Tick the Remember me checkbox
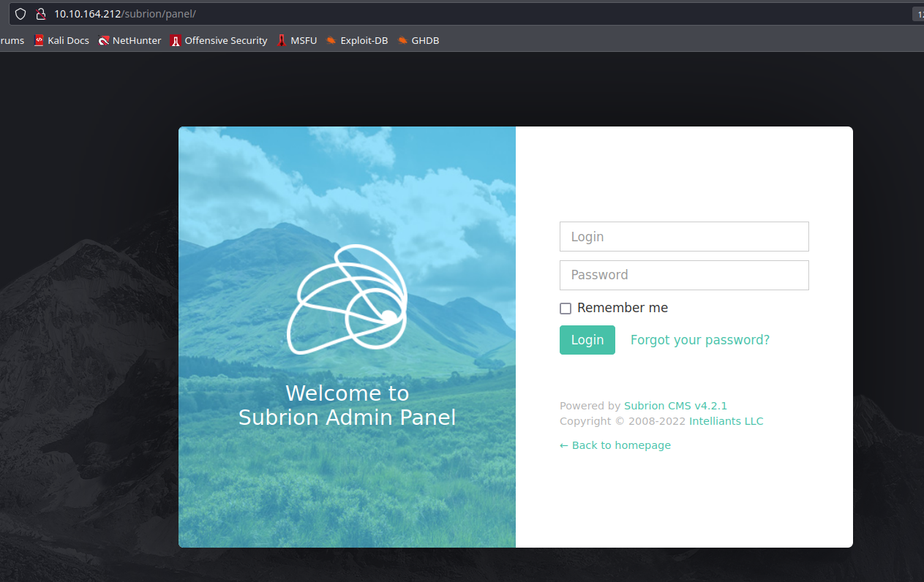Viewport: 924px width, 582px height. click(566, 309)
